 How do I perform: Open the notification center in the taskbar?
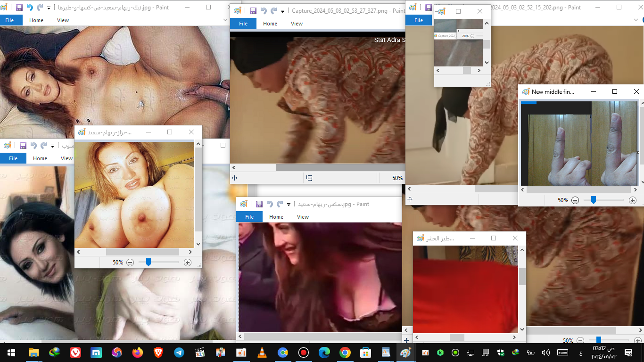[x=628, y=353]
